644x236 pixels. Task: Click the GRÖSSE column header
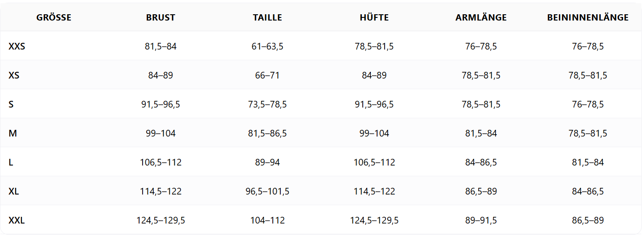coord(54,18)
